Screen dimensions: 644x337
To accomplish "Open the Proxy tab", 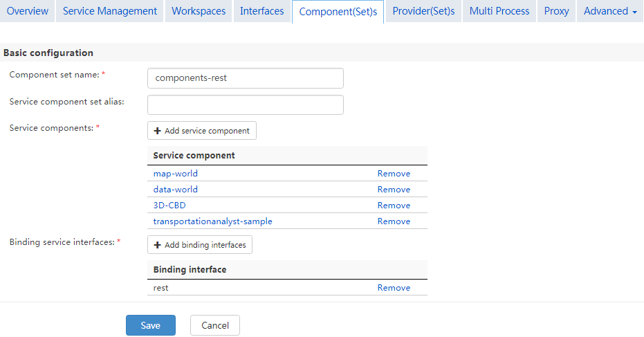I will click(x=557, y=11).
